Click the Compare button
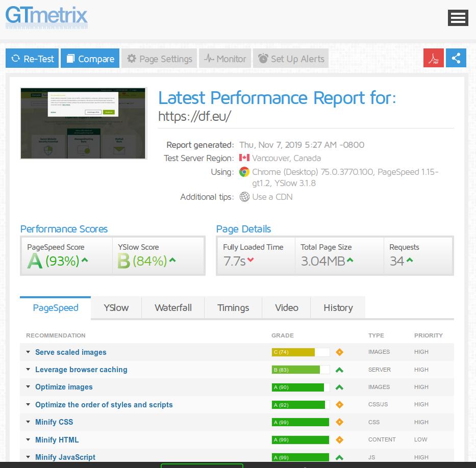The width and height of the screenshot is (476, 468). click(90, 59)
